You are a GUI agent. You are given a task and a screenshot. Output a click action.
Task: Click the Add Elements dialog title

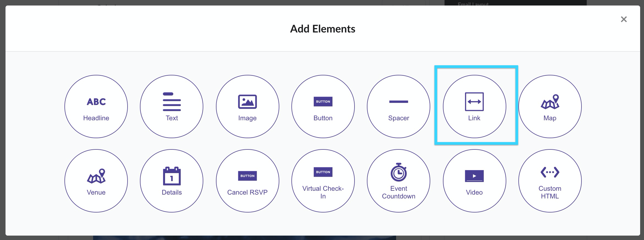pos(323,29)
